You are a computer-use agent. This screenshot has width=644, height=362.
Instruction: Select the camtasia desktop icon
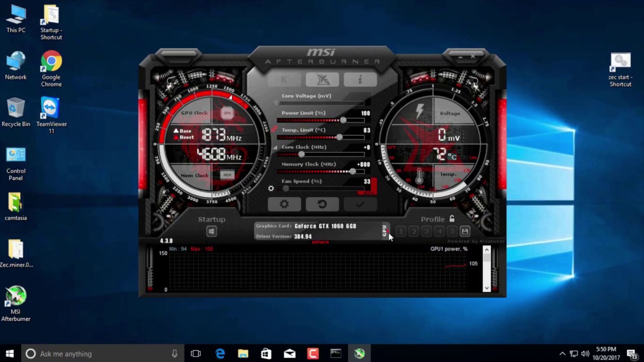pyautogui.click(x=16, y=207)
